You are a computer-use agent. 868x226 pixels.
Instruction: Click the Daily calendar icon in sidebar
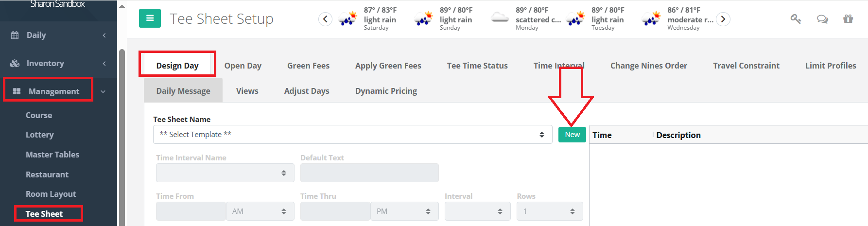click(x=15, y=35)
